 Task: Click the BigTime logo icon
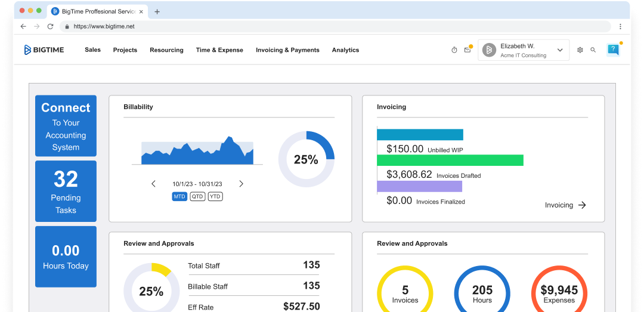[27, 50]
